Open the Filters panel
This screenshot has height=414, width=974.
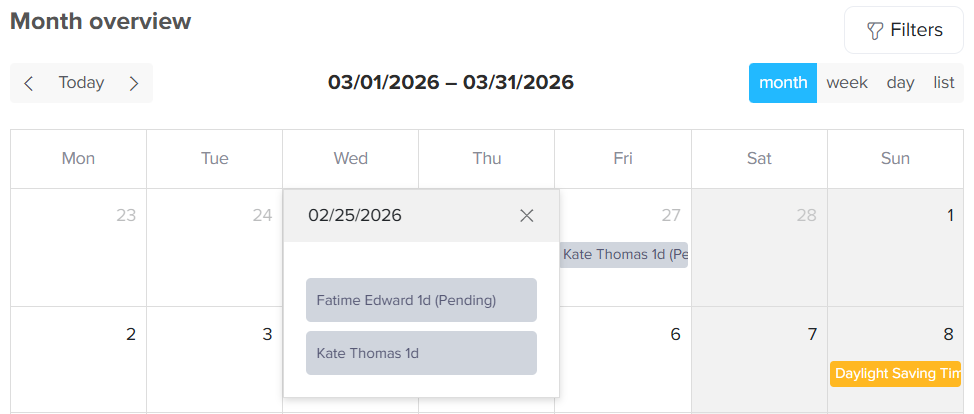pyautogui.click(x=904, y=30)
